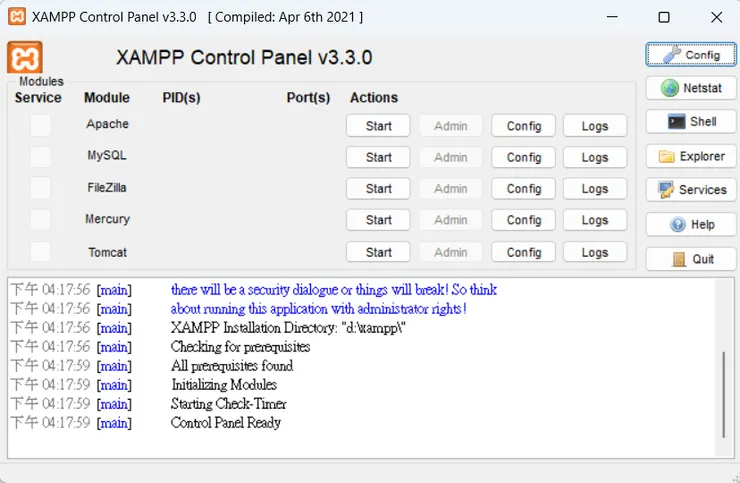Open MySQL Config menu
Screen dimensions: 740x483
[523, 157]
